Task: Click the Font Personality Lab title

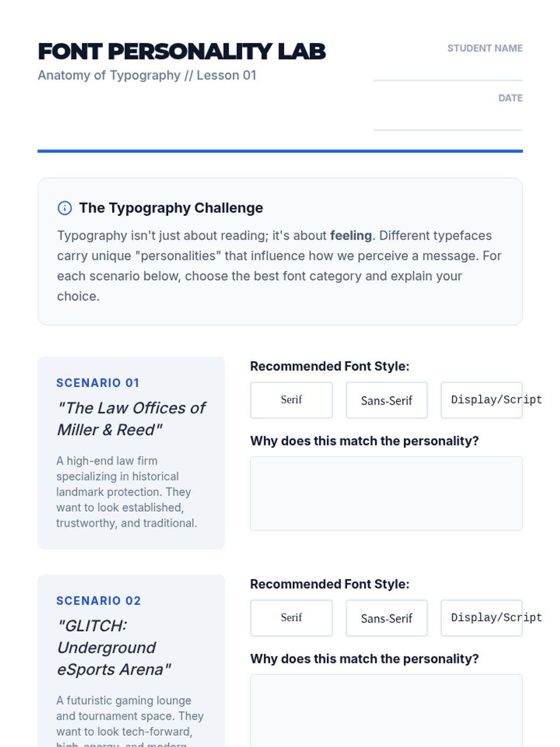Action: coord(182,51)
